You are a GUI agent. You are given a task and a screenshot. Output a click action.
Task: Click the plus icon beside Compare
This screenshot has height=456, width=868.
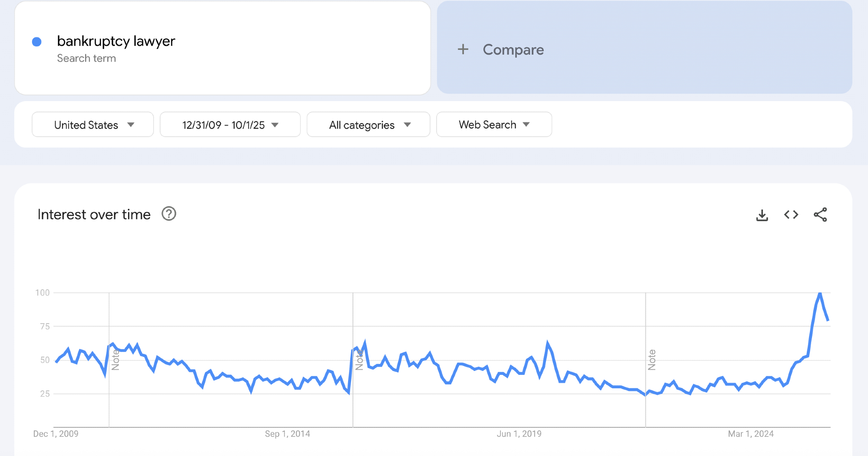(x=463, y=49)
